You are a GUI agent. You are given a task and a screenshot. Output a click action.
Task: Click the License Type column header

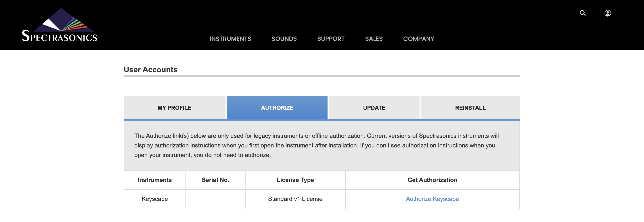[295, 180]
